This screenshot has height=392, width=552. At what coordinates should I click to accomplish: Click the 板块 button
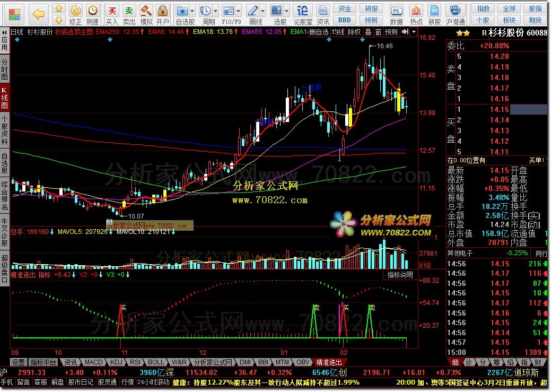[509, 20]
